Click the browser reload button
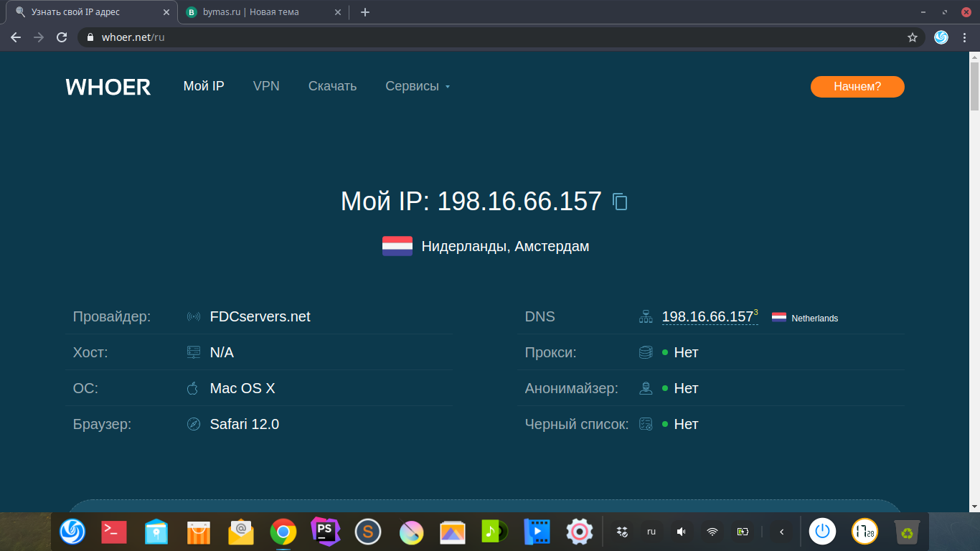This screenshot has height=551, width=980. tap(62, 37)
